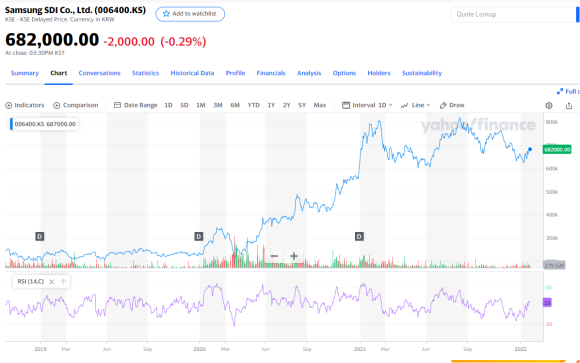Expand the Line chart type dropdown
580x363 pixels.
pos(415,105)
